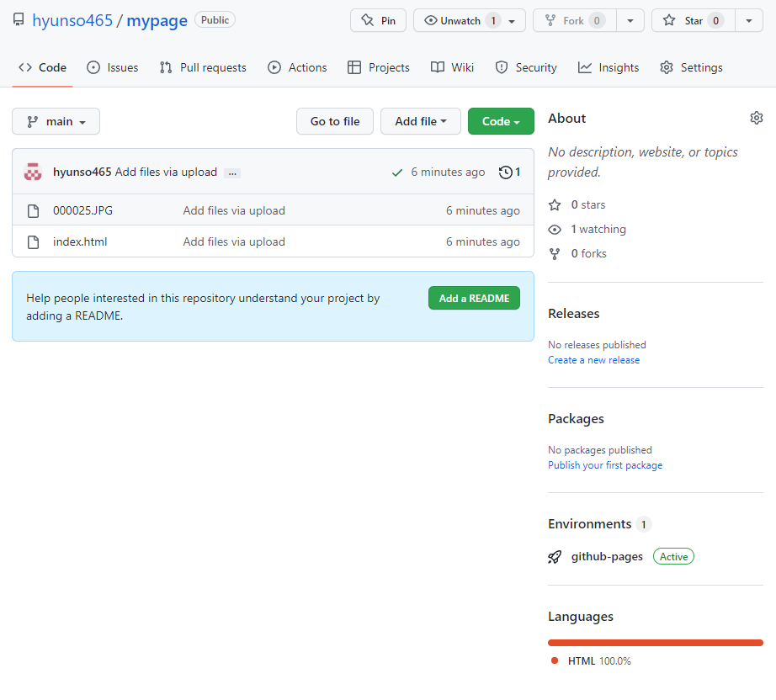
Task: Fork the repository
Action: click(575, 20)
